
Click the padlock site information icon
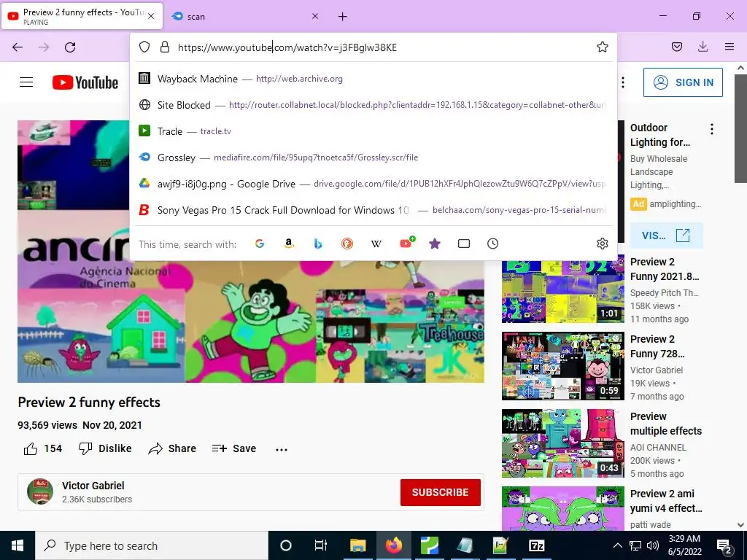coord(165,47)
